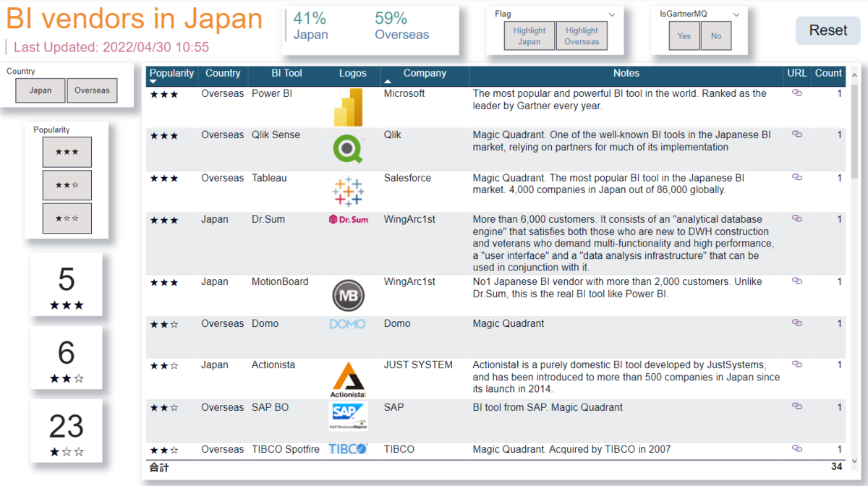Sort table by BI Tool column header
Viewport: 868px width, 486px height.
tap(287, 73)
